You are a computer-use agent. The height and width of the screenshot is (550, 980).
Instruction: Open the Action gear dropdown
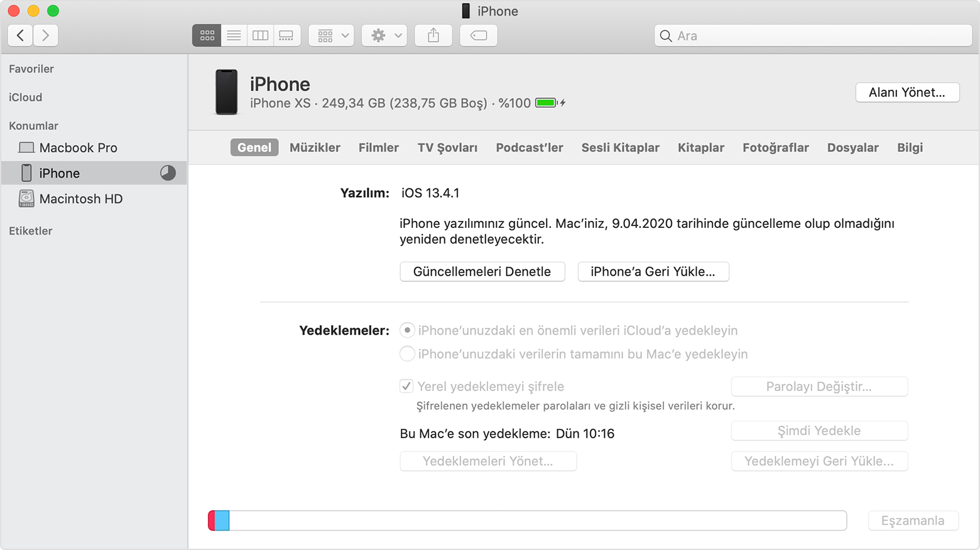(x=384, y=35)
